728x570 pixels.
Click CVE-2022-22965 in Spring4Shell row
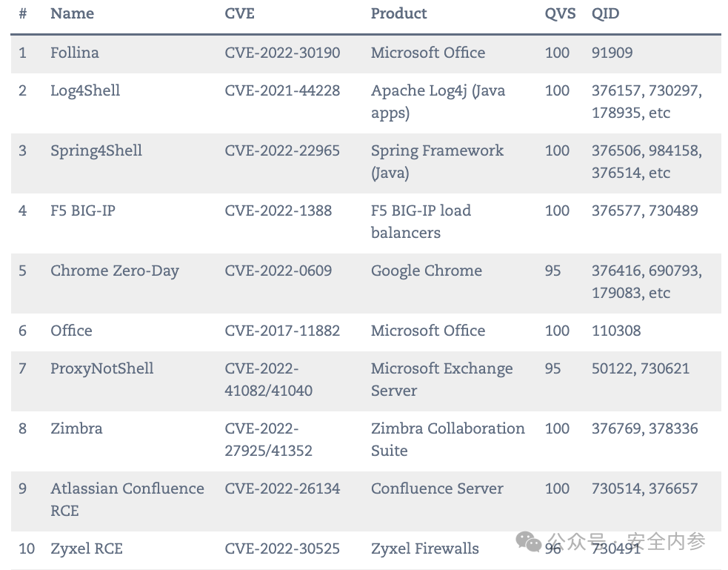pos(282,150)
